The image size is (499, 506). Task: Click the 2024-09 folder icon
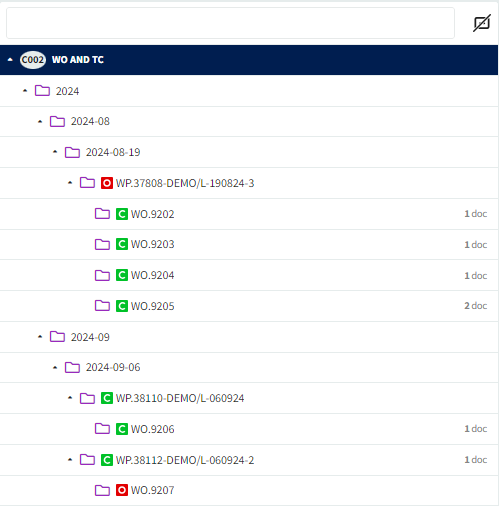coord(57,337)
